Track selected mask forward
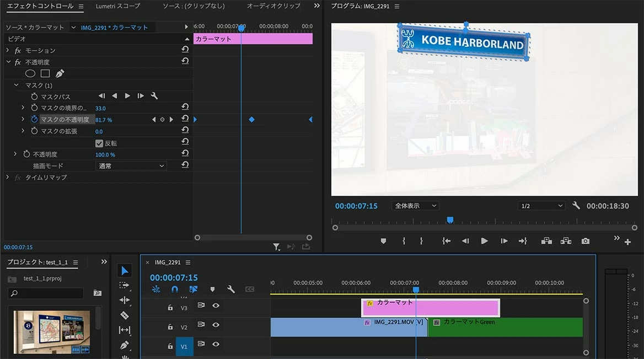This screenshot has width=644, height=359. click(128, 96)
